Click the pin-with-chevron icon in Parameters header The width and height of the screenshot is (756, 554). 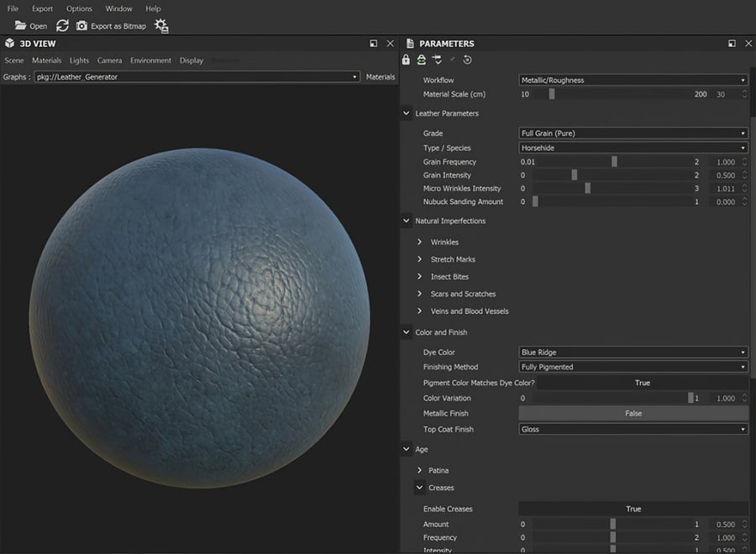437,60
